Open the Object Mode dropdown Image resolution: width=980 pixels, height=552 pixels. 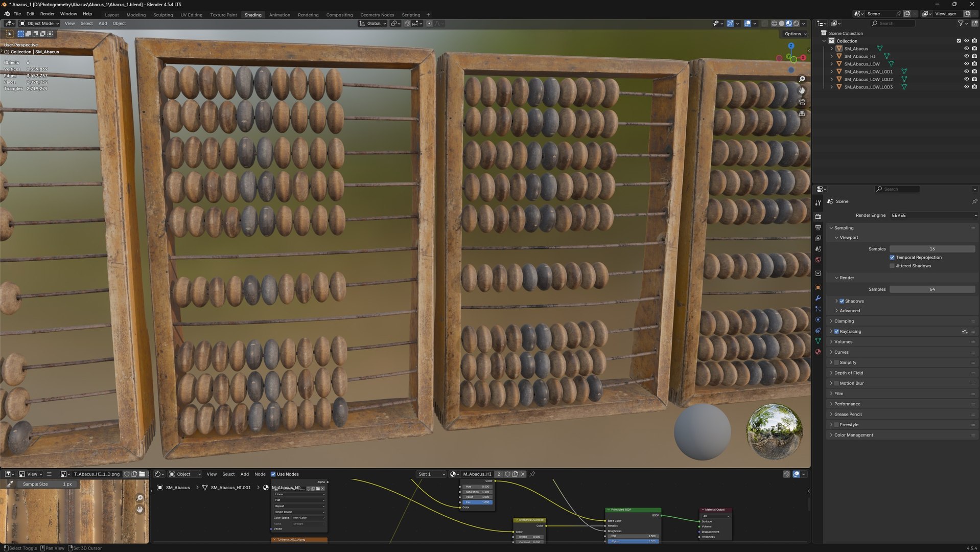[39, 24]
